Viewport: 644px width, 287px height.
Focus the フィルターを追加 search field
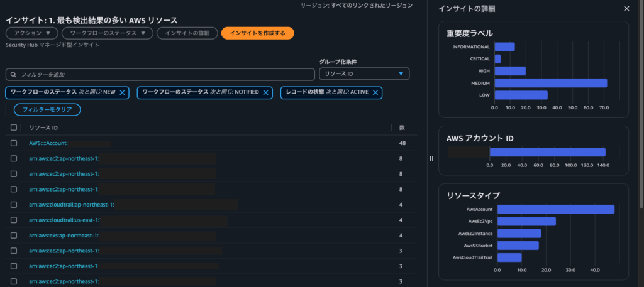pos(160,75)
